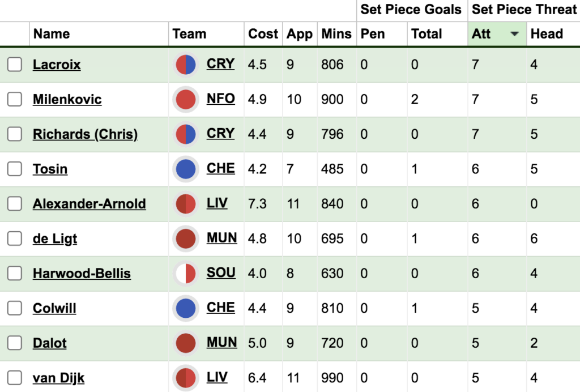
Task: Click the Nottingham Forest badge in Milenkovic's row
Action: 185,100
